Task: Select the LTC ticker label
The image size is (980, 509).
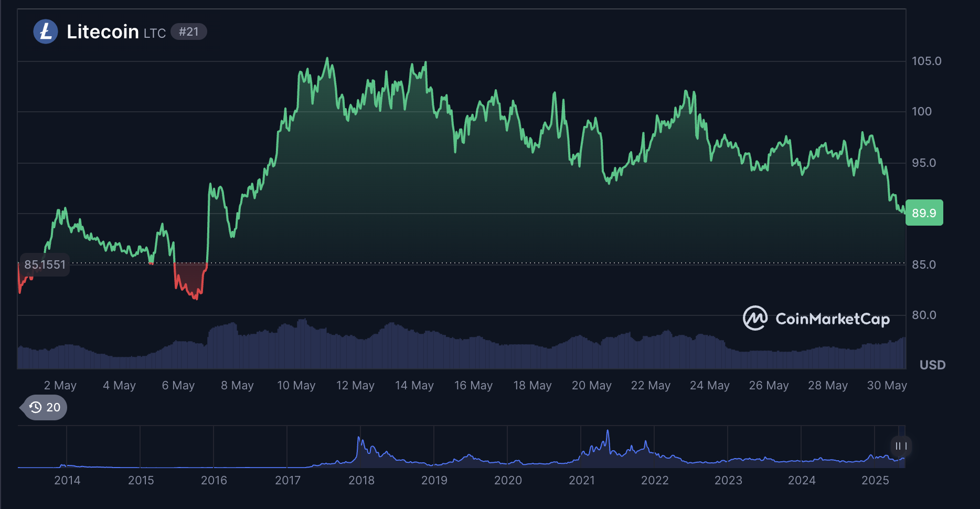Action: pyautogui.click(x=155, y=33)
